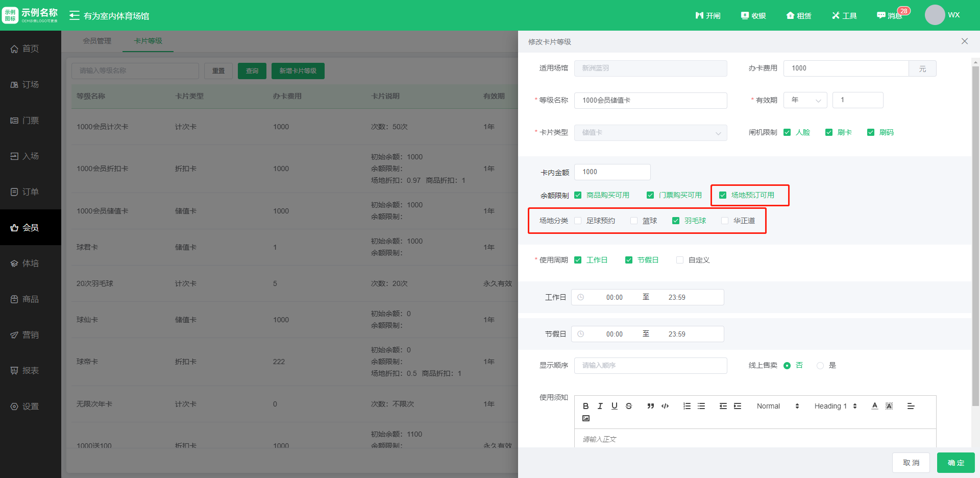Open the validity unit 年 dropdown

(805, 100)
